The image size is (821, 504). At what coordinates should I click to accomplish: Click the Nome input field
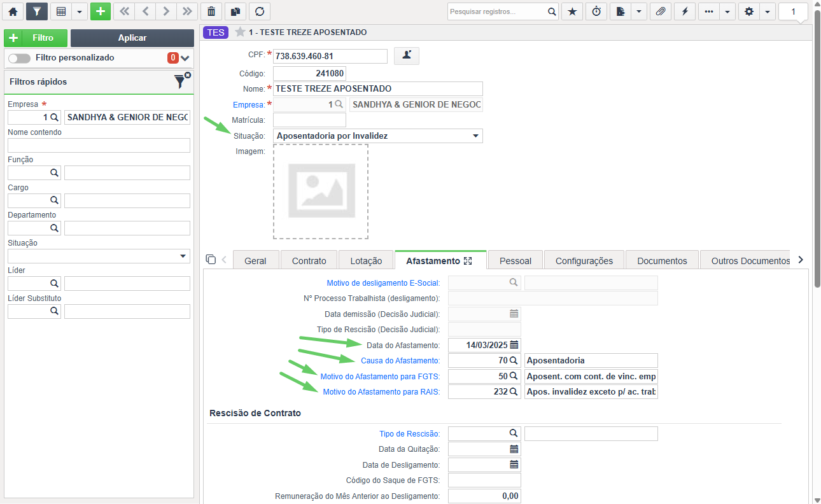click(x=378, y=88)
